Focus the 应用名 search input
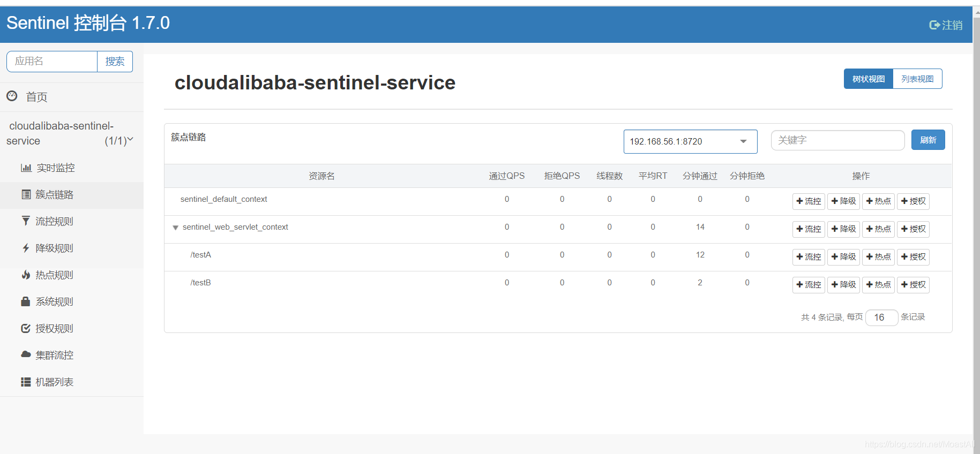The image size is (980, 454). tap(52, 62)
